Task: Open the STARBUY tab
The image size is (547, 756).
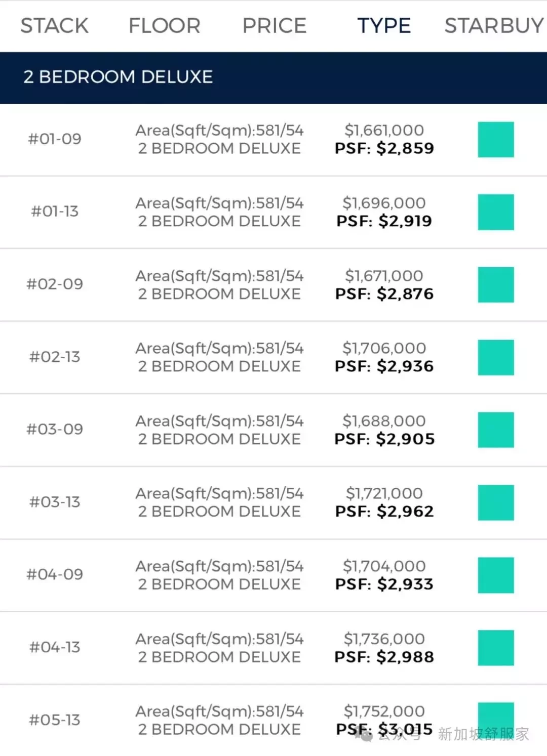Action: click(494, 26)
